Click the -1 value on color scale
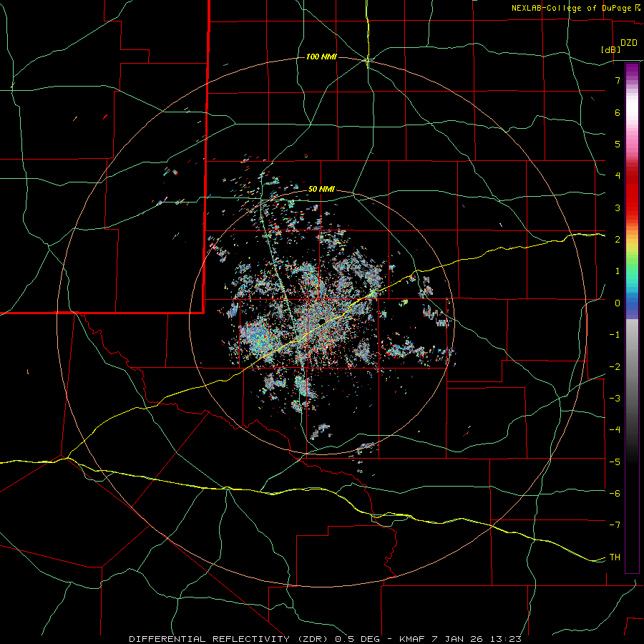The width and height of the screenshot is (644, 644). click(615, 335)
